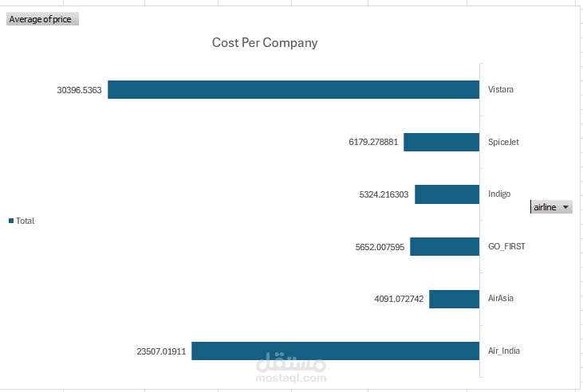This screenshot has width=583, height=392.
Task: Click the AirAsia axis label
Action: 501,298
